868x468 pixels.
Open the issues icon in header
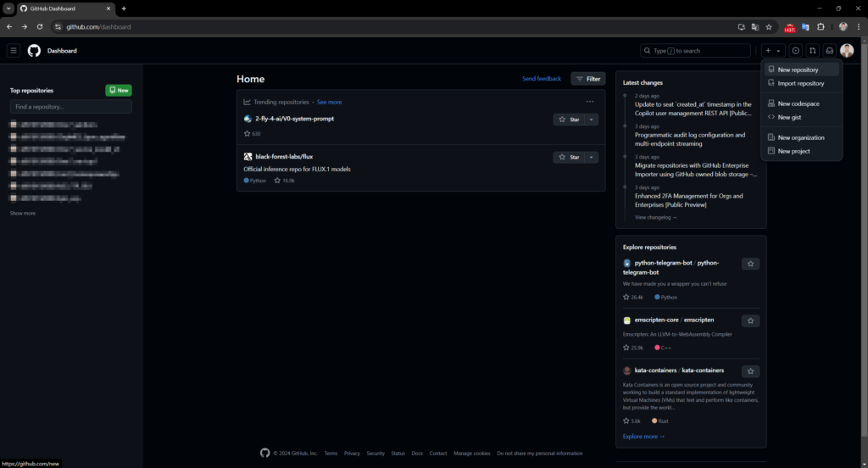(x=795, y=50)
